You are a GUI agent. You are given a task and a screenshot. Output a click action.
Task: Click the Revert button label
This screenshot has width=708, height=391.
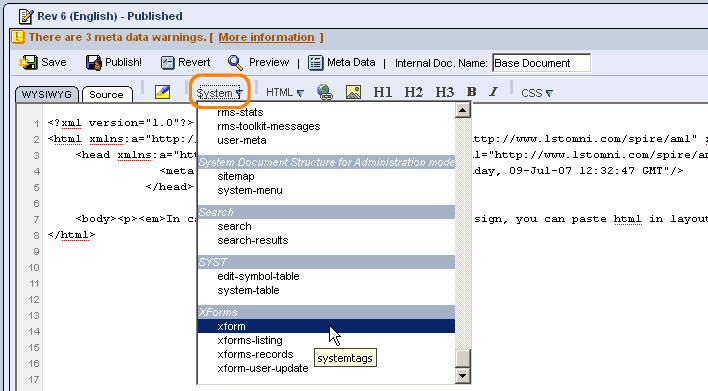coord(194,62)
